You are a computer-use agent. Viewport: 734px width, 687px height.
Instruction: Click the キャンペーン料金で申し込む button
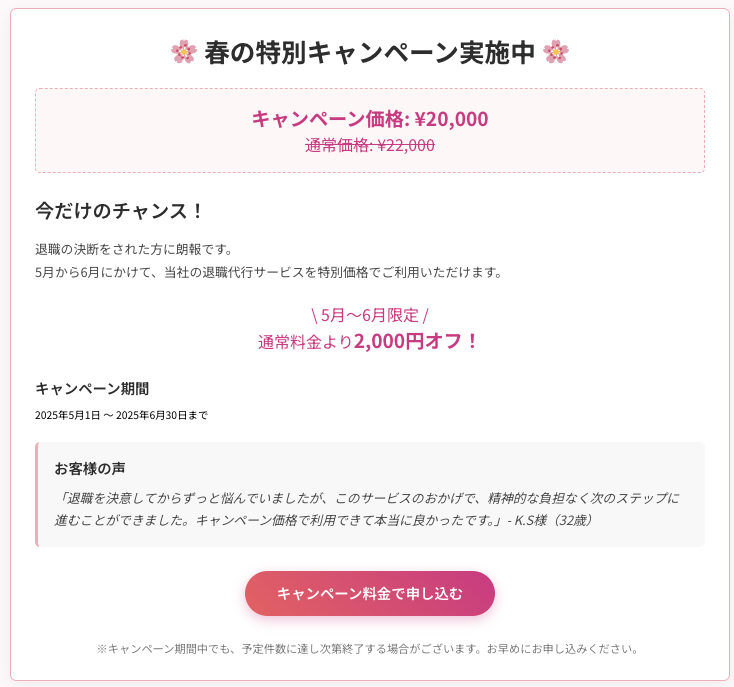pyautogui.click(x=370, y=593)
